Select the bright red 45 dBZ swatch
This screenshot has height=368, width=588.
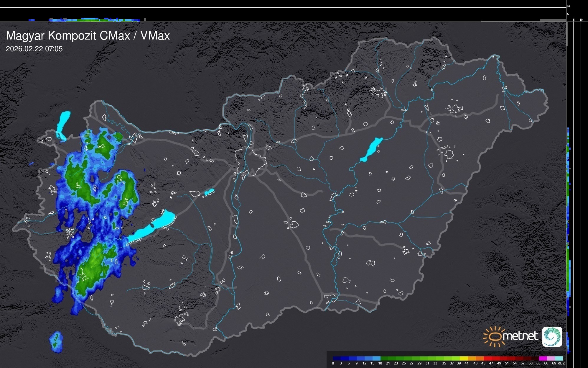click(x=487, y=358)
